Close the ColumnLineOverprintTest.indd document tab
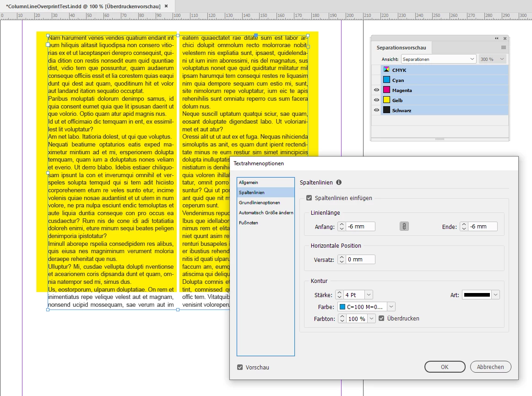Image resolution: width=532 pixels, height=396 pixels. point(166,6)
